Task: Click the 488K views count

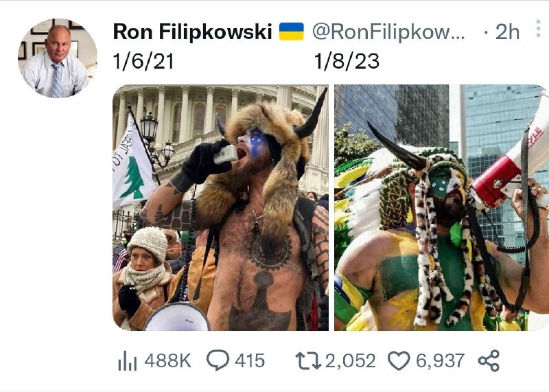Action: 167,360
